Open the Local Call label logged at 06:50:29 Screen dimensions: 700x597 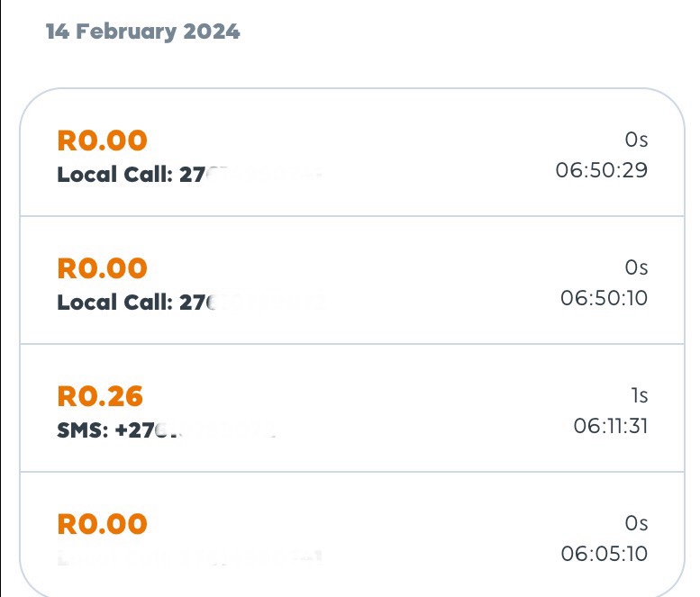(x=114, y=174)
